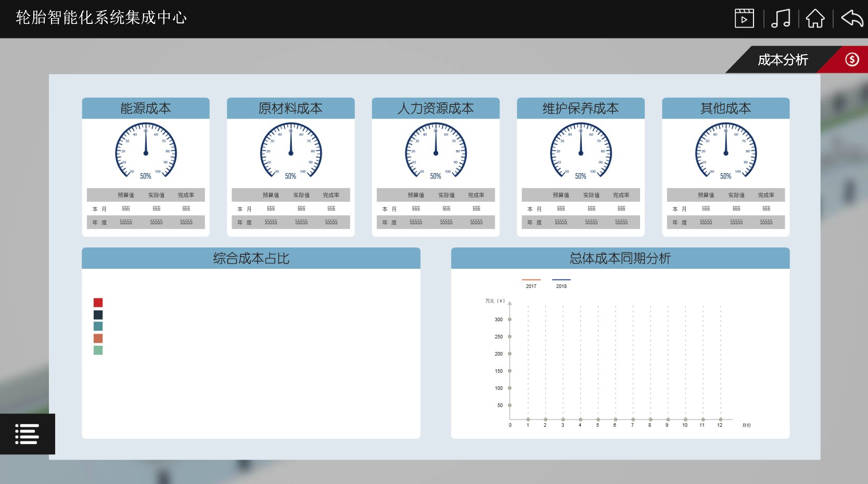
Task: Click the back arrow icon
Action: 852,18
